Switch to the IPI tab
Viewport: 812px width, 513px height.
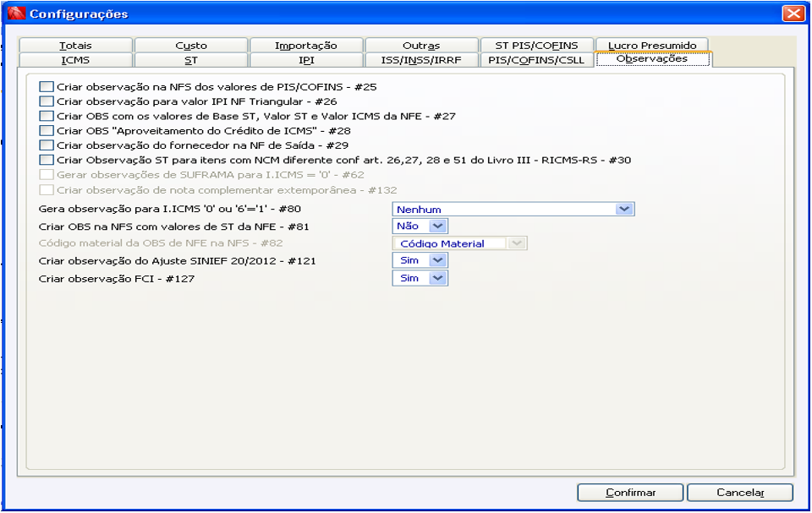tap(306, 60)
